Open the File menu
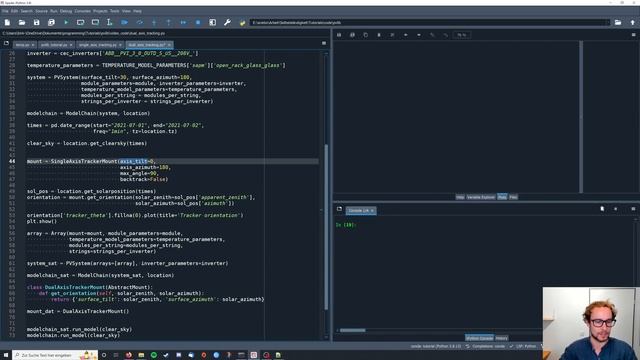The width and height of the screenshot is (640, 360). [x=5, y=11]
